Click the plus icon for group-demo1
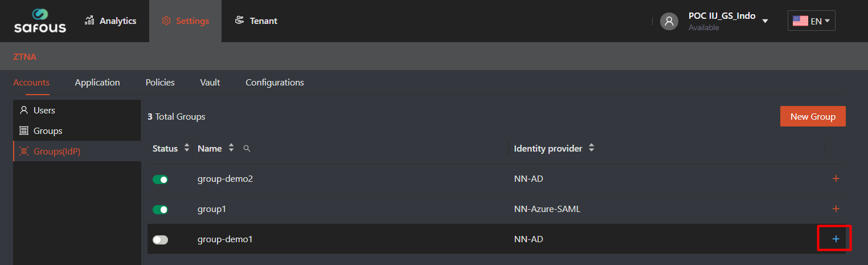 [x=836, y=239]
